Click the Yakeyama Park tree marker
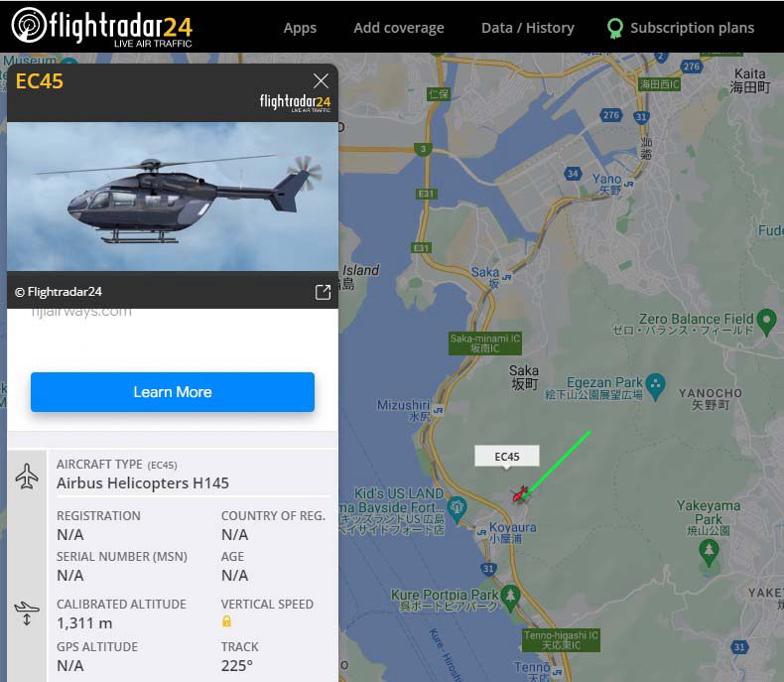The width and height of the screenshot is (784, 682). point(709,553)
